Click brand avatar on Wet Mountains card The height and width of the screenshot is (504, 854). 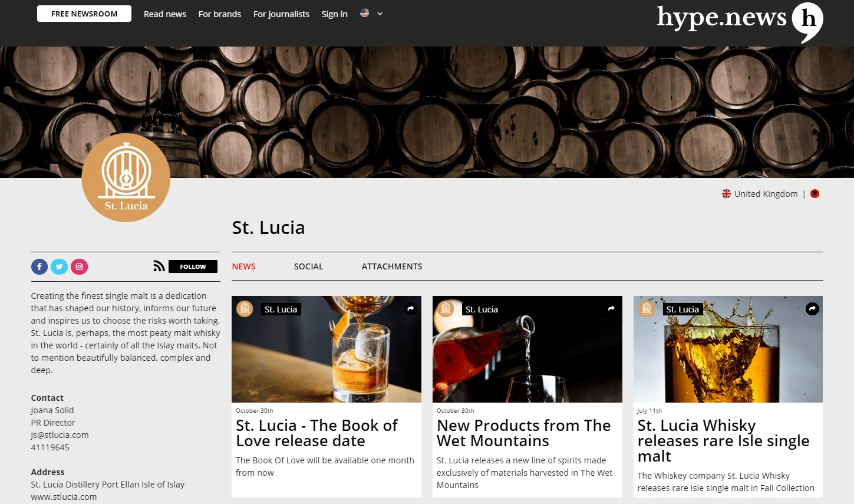point(446,308)
